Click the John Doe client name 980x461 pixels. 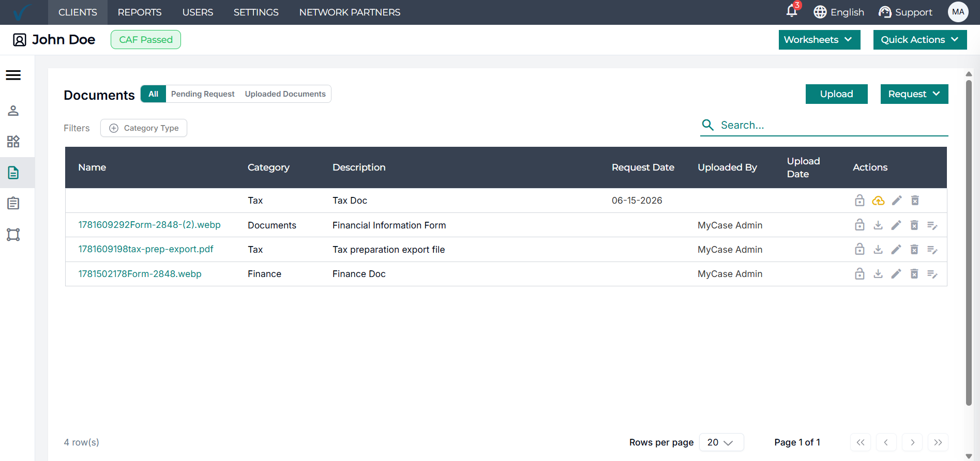click(64, 40)
